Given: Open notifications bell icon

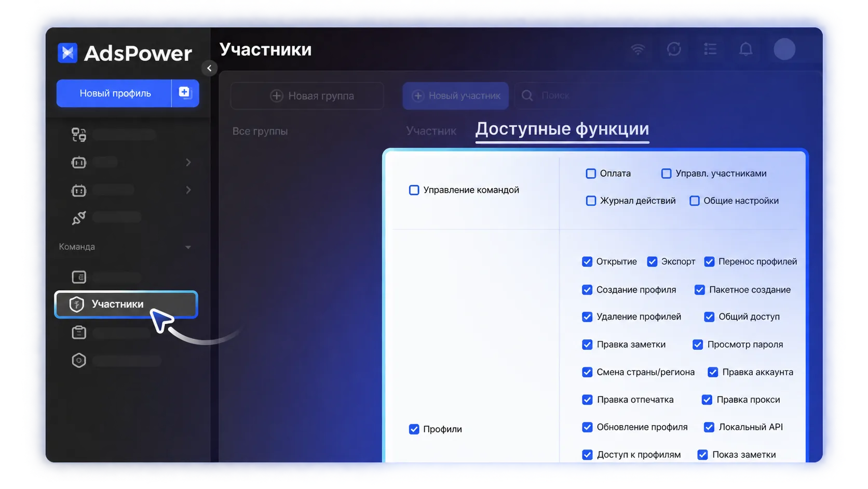Looking at the screenshot, I should click(x=746, y=49).
